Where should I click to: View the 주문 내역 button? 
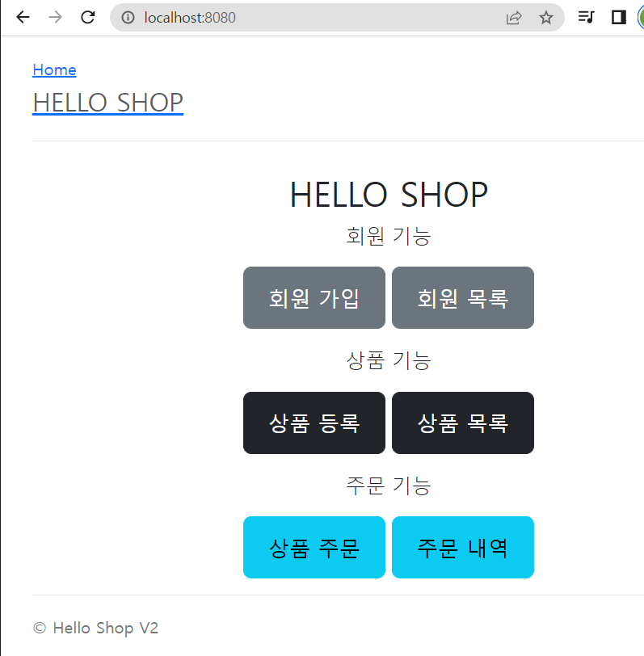[x=463, y=548]
